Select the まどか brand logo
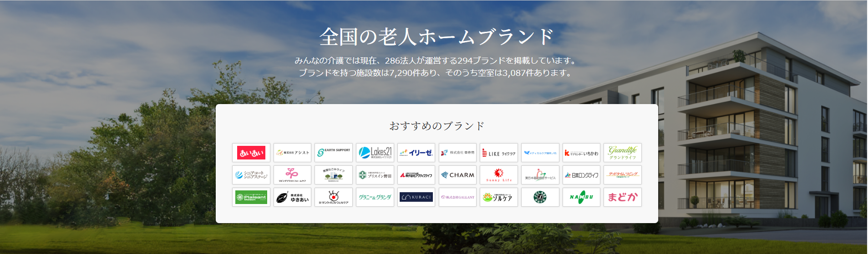 point(623,197)
